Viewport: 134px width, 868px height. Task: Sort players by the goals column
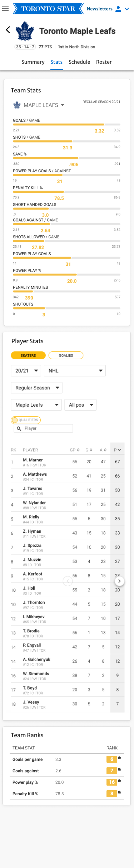89,450
